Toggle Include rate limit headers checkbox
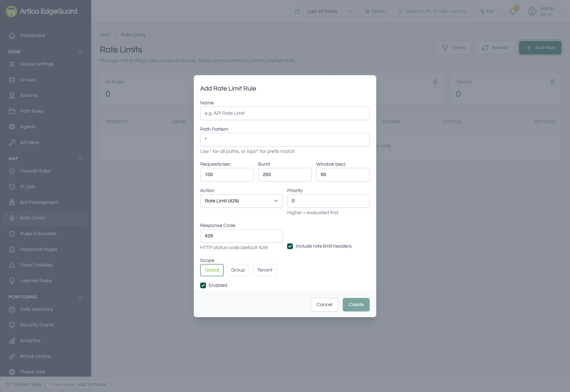This screenshot has width=570, height=392. pyautogui.click(x=290, y=246)
